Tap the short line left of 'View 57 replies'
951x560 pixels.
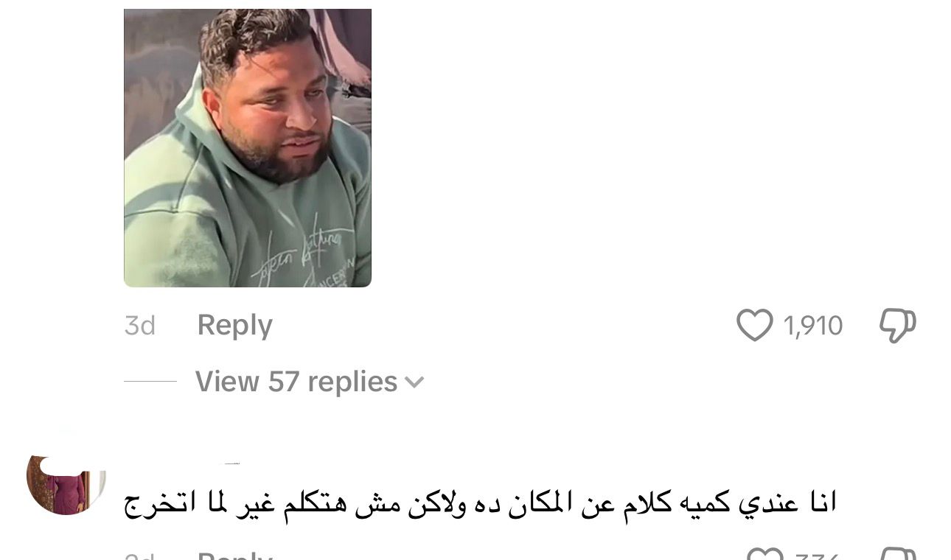150,382
